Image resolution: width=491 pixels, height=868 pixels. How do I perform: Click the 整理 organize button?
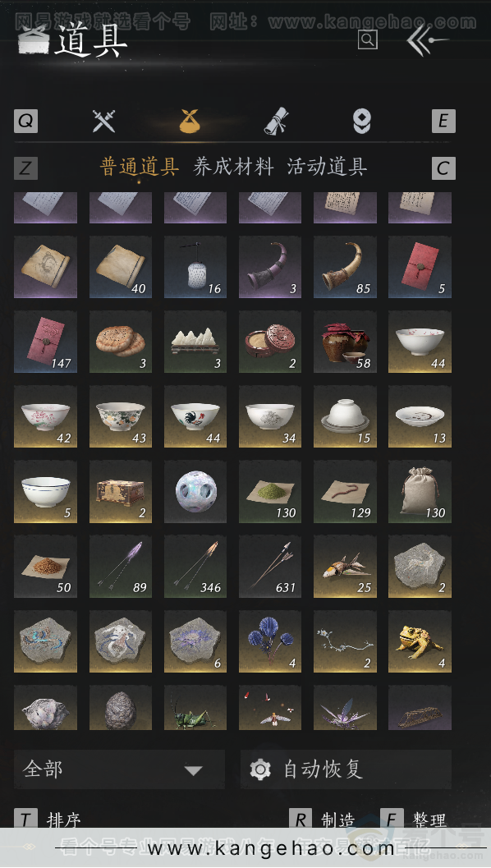click(429, 820)
